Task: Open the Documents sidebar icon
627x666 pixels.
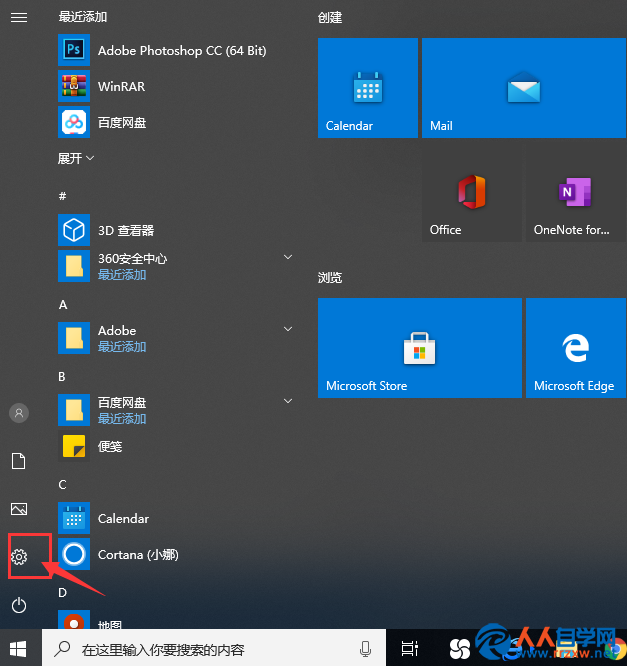Action: tap(19, 461)
